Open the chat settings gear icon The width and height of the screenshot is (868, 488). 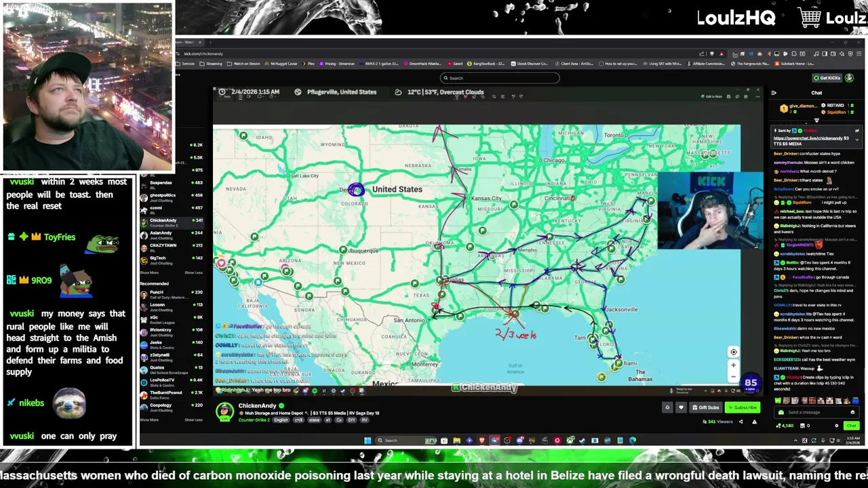836,426
